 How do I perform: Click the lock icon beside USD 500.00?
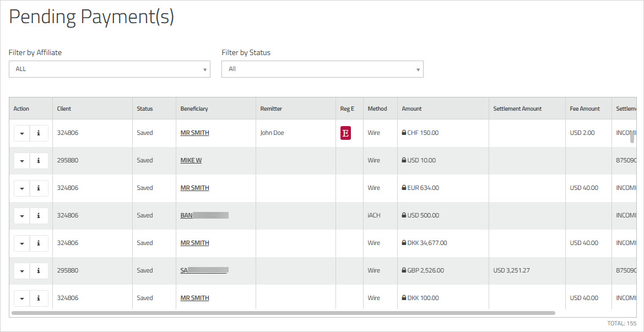[x=404, y=215]
